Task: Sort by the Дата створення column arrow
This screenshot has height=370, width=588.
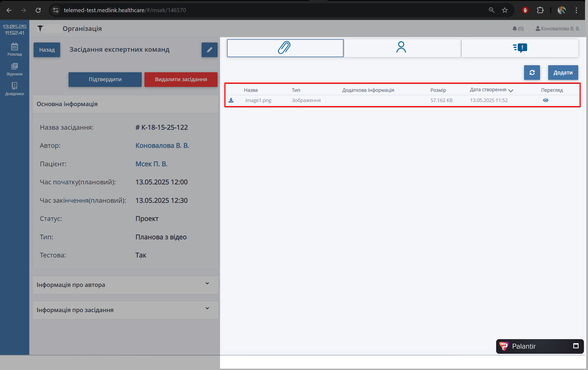Action: pos(511,91)
